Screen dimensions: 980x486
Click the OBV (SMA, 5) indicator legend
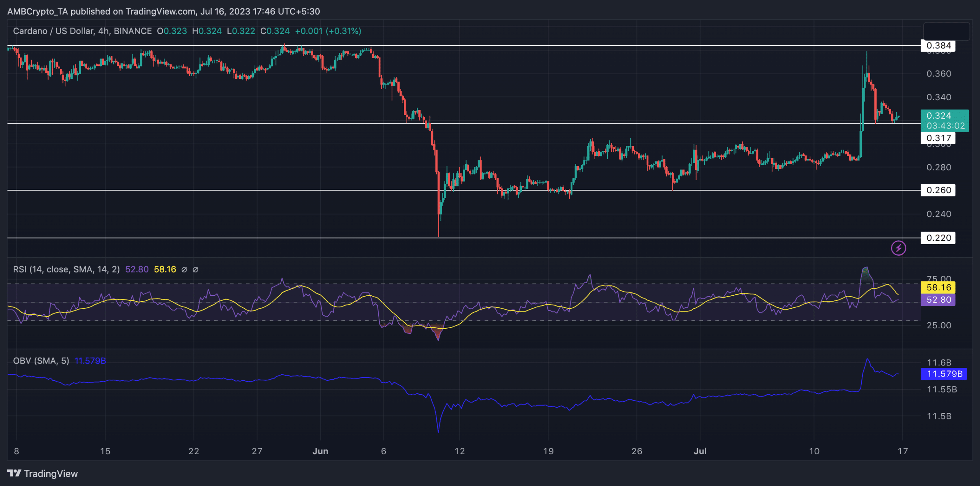click(41, 361)
